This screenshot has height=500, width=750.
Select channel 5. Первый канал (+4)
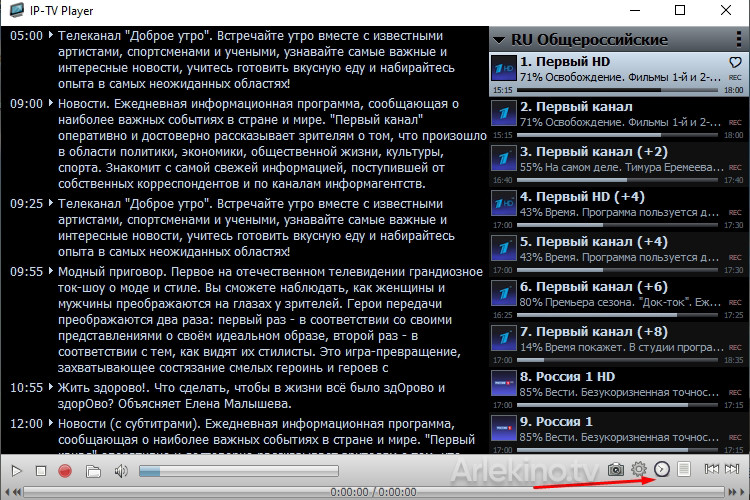coord(618,255)
